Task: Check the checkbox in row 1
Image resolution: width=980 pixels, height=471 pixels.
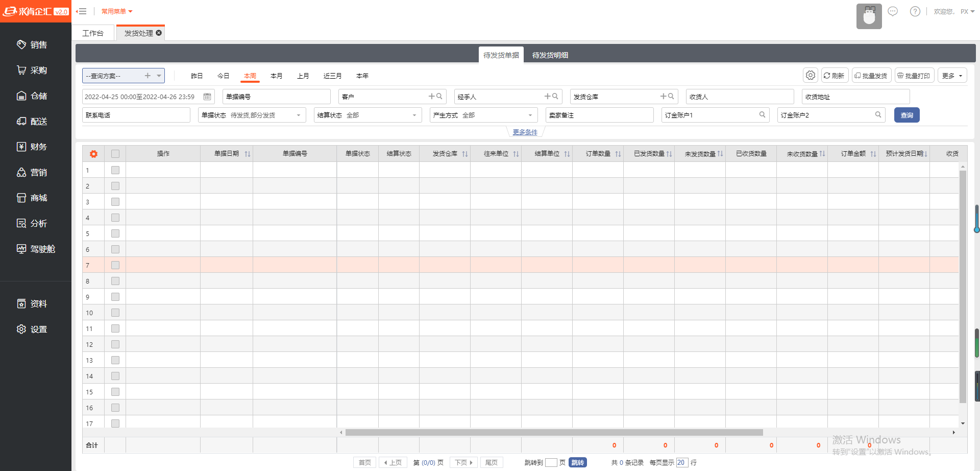Action: [x=115, y=170]
